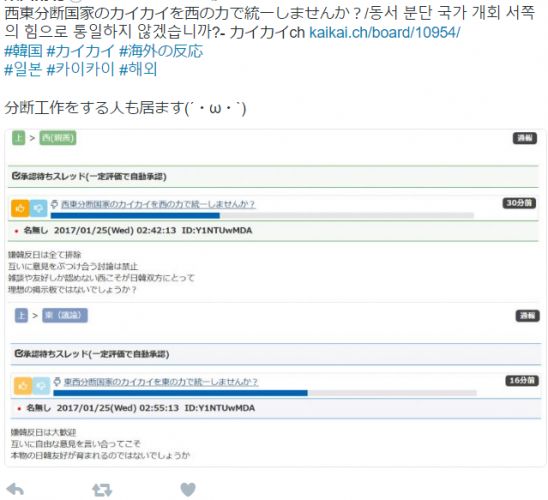Click blue thumbs-down on the west thread
The height and width of the screenshot is (500, 548).
coord(38,208)
